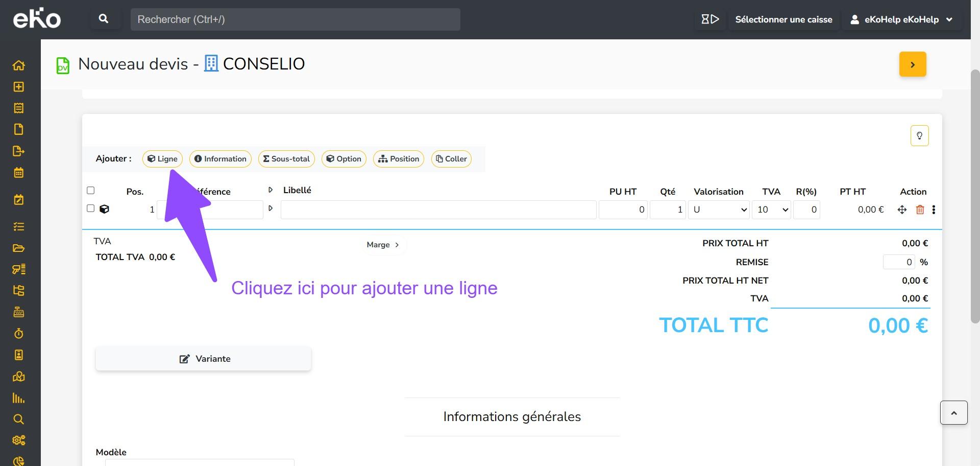Screen dimensions: 980x466
Task: Check the checkbox for line position 1
Action: (x=91, y=208)
